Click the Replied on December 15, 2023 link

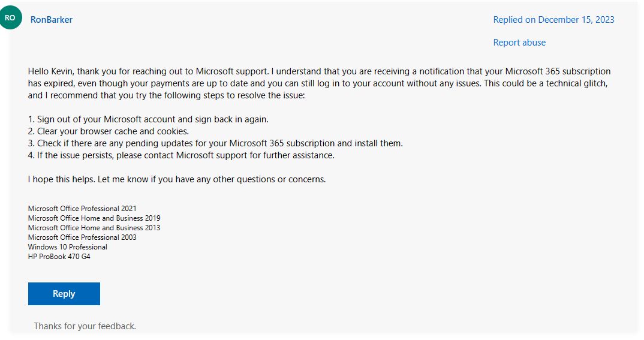[x=553, y=20]
